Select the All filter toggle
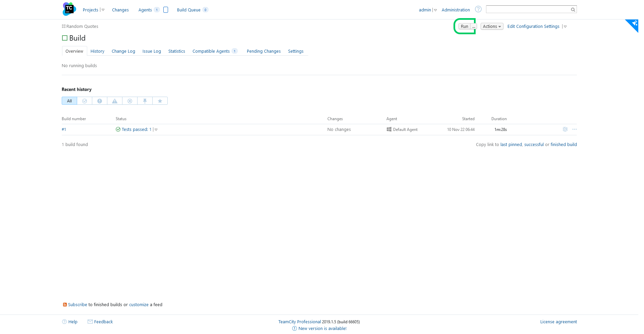Image resolution: width=644 pixels, height=334 pixels. point(69,101)
